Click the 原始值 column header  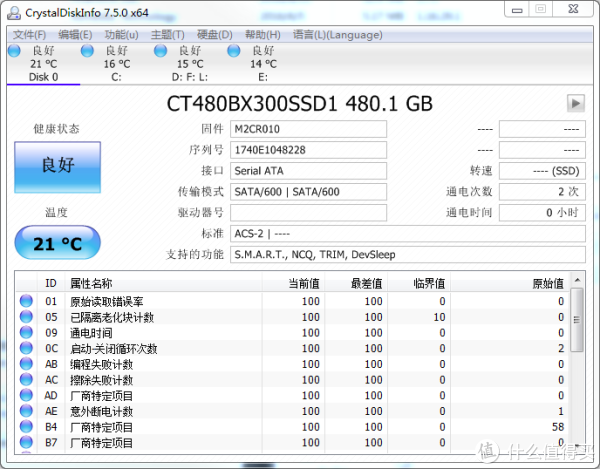pos(510,283)
